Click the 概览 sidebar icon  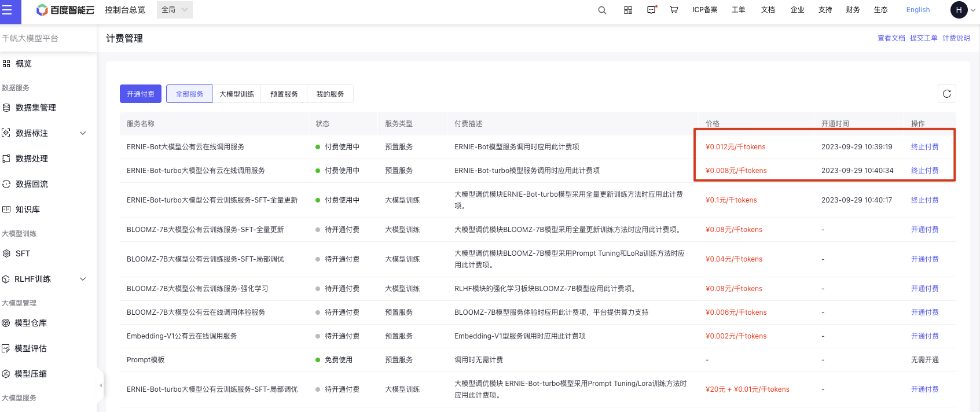pos(6,64)
